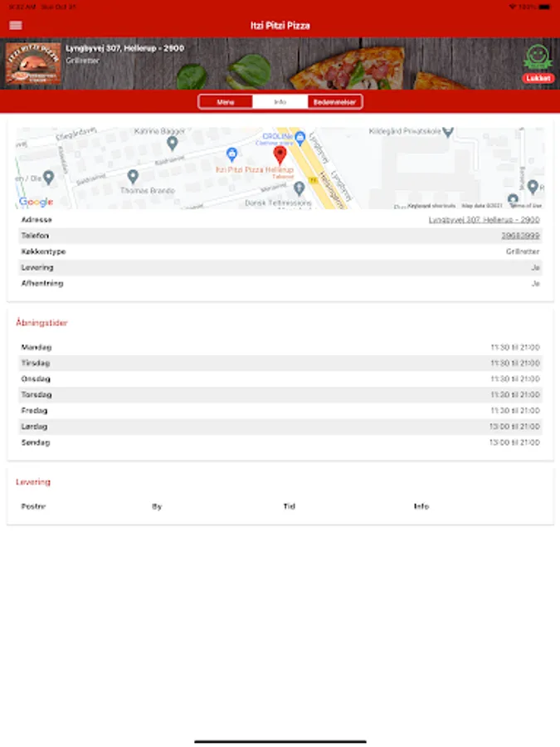Click the Info column header in Levering table

point(421,506)
